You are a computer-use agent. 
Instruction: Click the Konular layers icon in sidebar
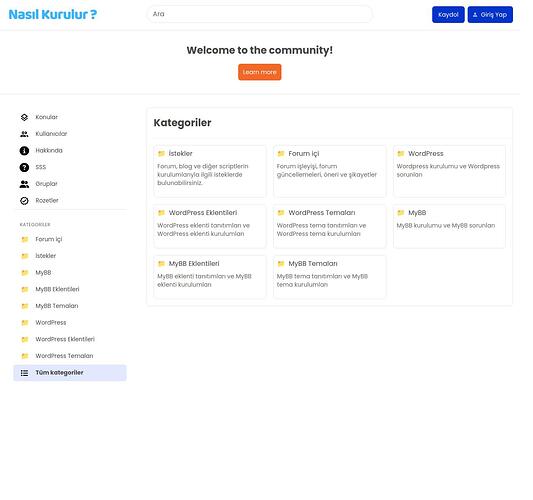click(24, 117)
